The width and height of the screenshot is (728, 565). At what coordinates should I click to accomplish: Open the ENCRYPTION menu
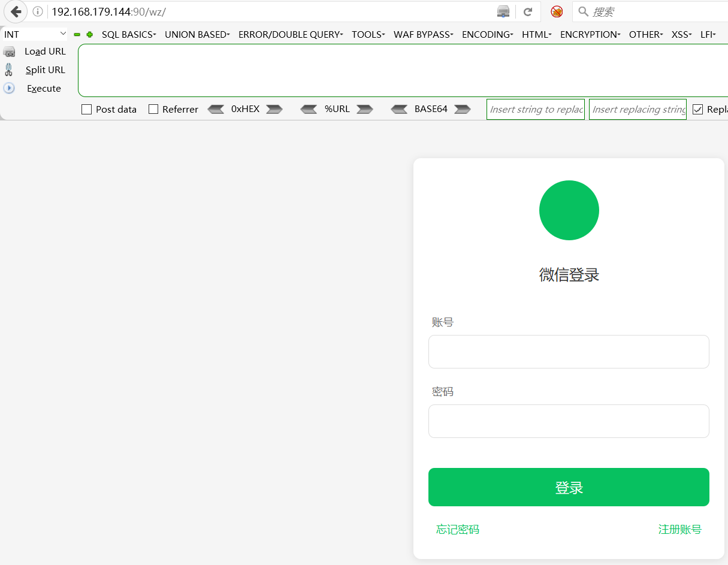590,34
